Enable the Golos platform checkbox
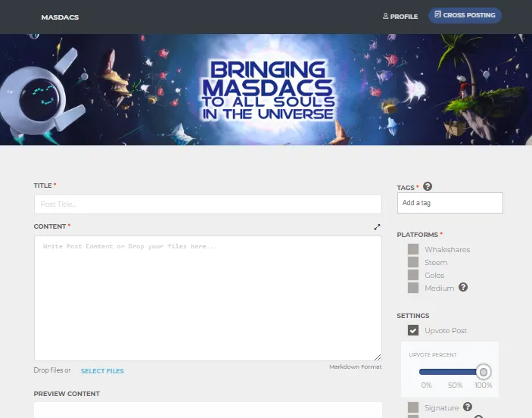532x418 pixels. [x=413, y=275]
